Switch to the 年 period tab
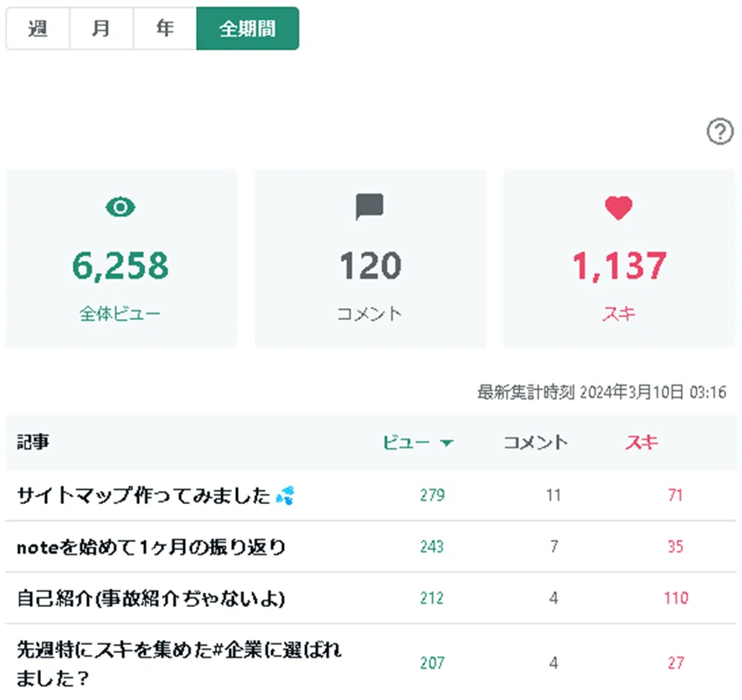 click(x=165, y=28)
